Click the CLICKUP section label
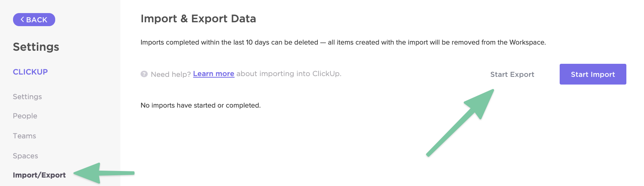The height and width of the screenshot is (186, 644). [30, 72]
